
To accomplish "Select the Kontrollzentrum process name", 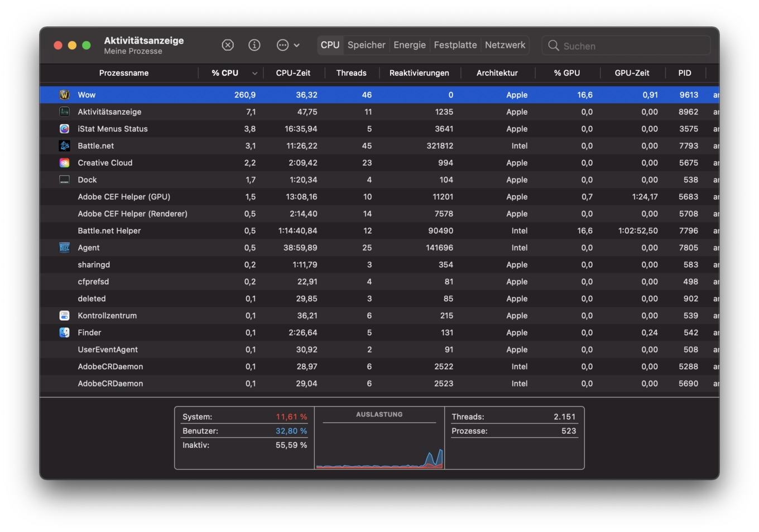I will tap(107, 316).
